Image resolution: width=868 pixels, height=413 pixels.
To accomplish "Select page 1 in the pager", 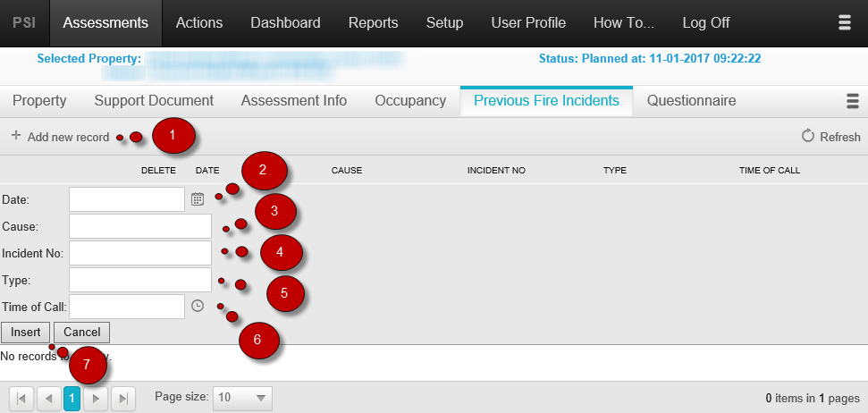I will 72,398.
